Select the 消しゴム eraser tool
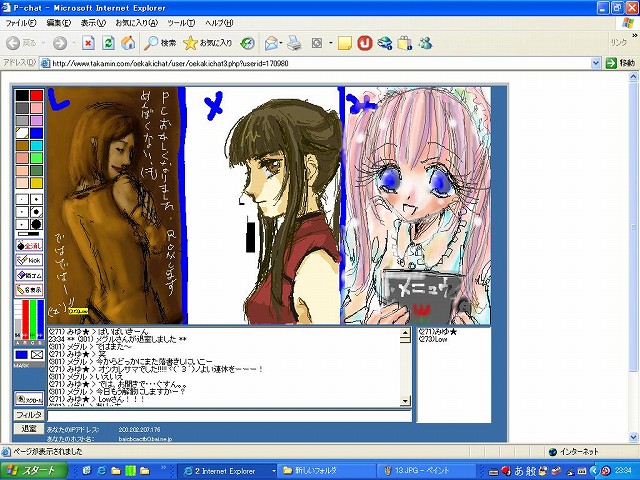 (29, 275)
